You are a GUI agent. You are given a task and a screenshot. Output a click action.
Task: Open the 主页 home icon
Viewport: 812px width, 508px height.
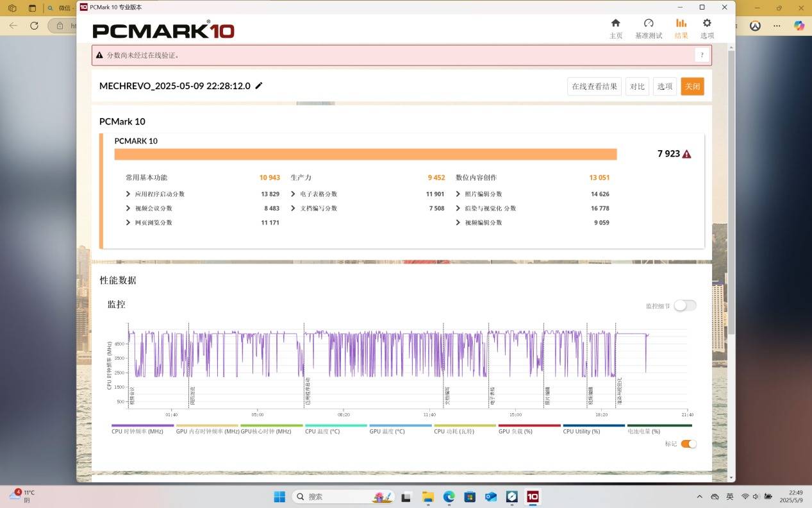click(x=615, y=24)
